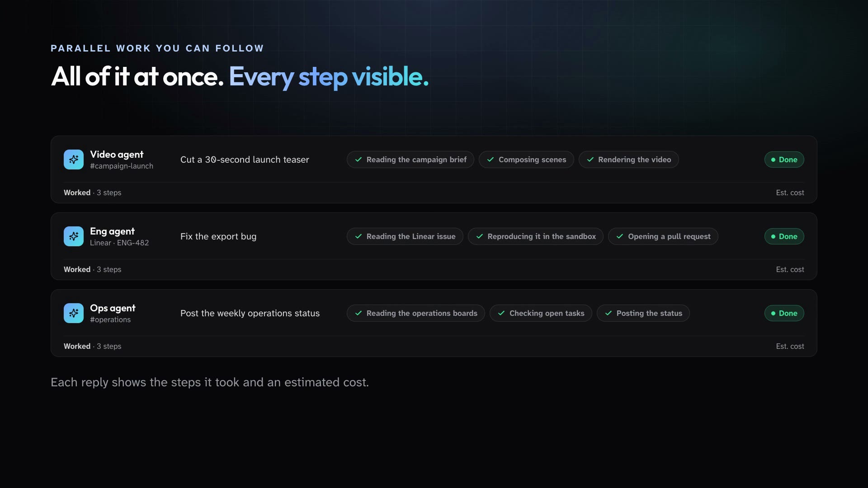The image size is (868, 488).
Task: Click the checkmark in Checking open tasks
Action: (x=501, y=313)
